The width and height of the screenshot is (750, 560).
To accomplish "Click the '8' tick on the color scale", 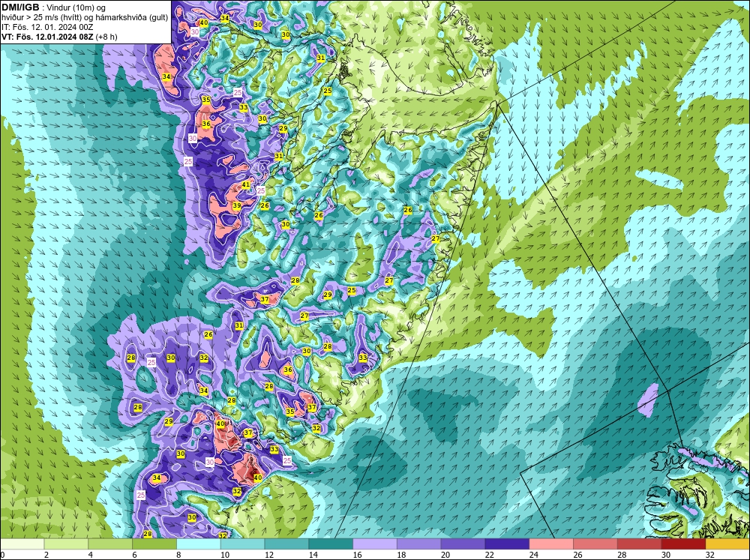I will pos(178,555).
